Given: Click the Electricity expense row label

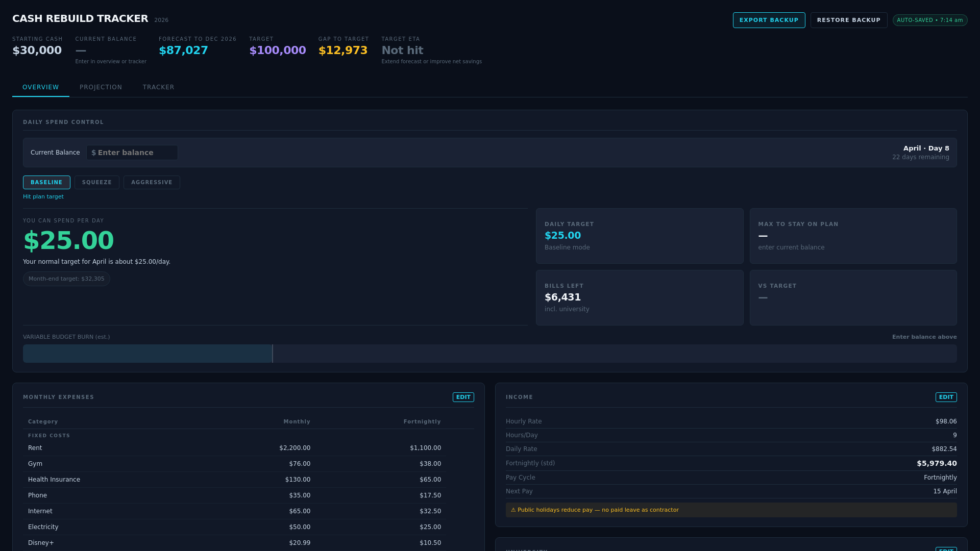Looking at the screenshot, I should (43, 527).
